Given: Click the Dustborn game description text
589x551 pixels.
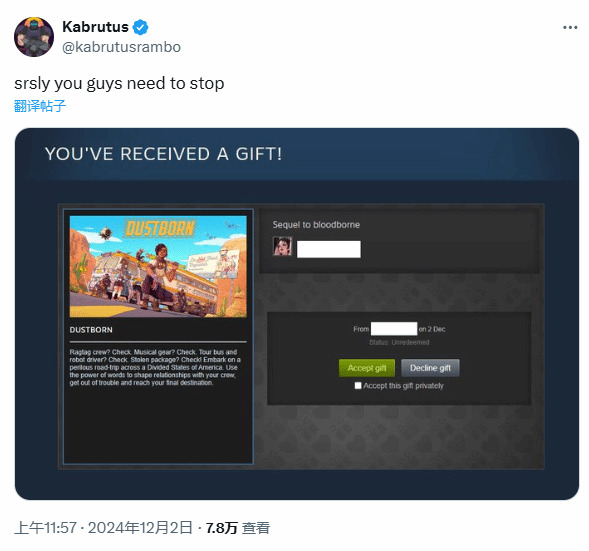Looking at the screenshot, I should (x=155, y=367).
